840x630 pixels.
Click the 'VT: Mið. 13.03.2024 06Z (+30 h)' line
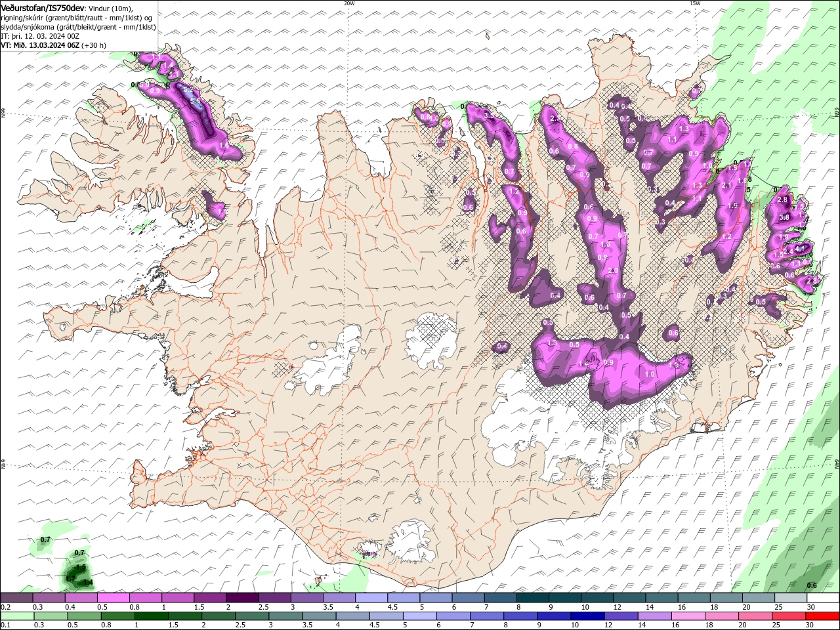pyautogui.click(x=54, y=45)
